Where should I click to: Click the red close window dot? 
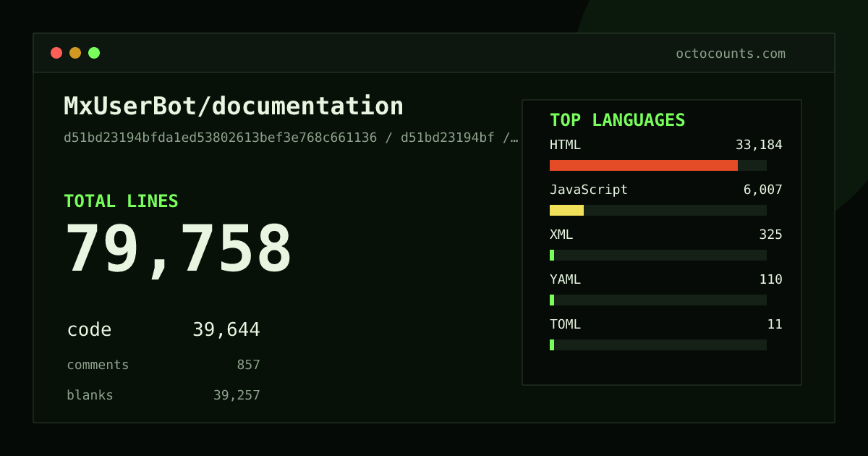56,53
